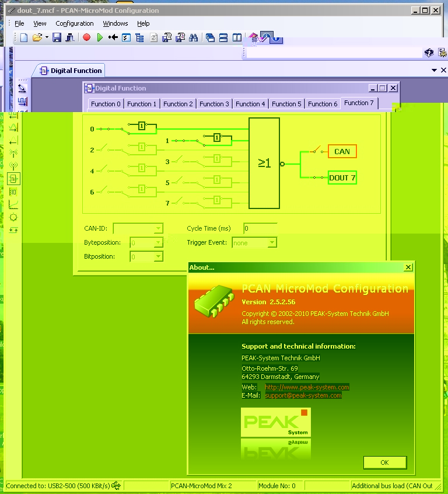
Task: Open the square-wave input sidebar icon
Action: coord(22,102)
